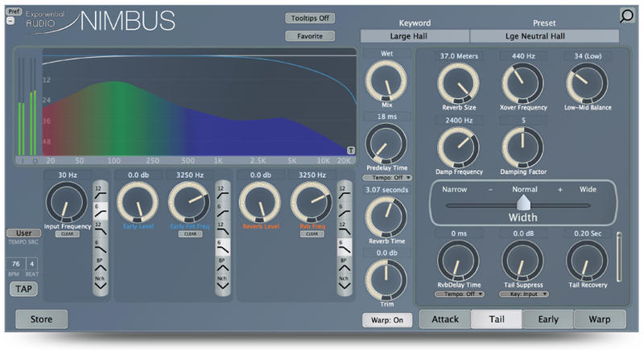Collapse plugin with minus icon under Pref
644x350 pixels.
point(10,20)
